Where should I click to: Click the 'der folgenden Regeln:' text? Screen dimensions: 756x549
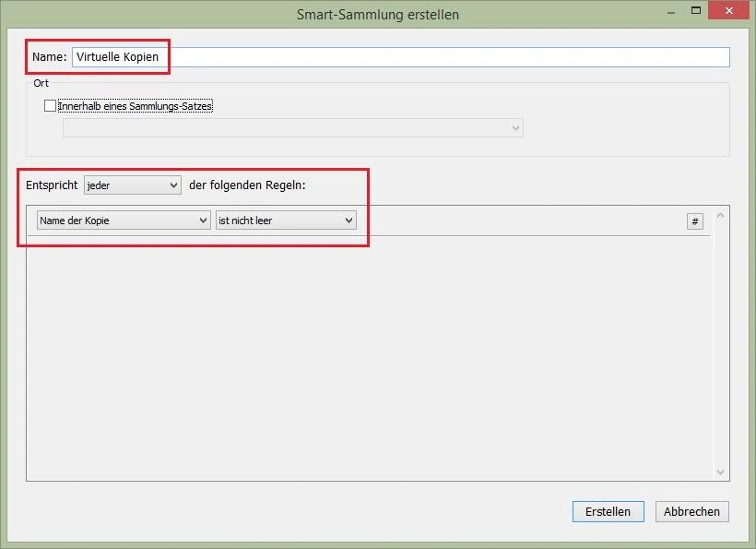coord(247,185)
